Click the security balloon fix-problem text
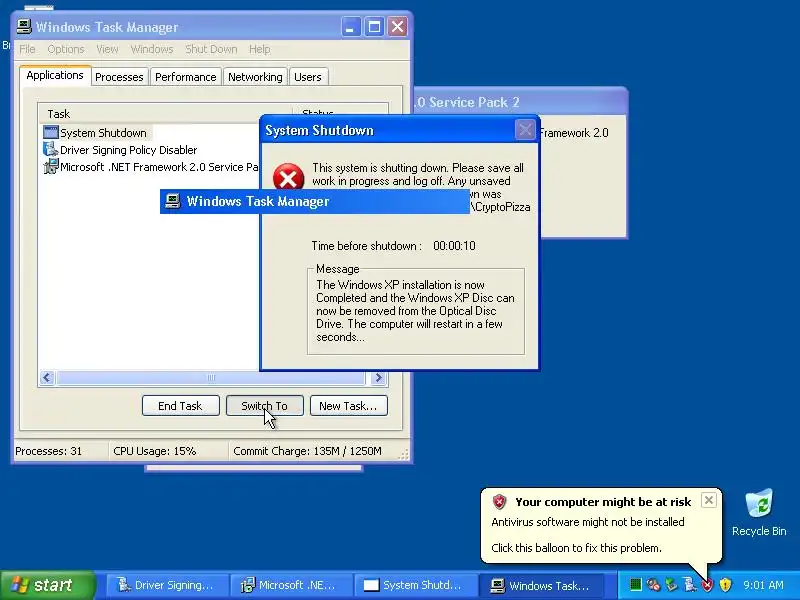 [577, 548]
